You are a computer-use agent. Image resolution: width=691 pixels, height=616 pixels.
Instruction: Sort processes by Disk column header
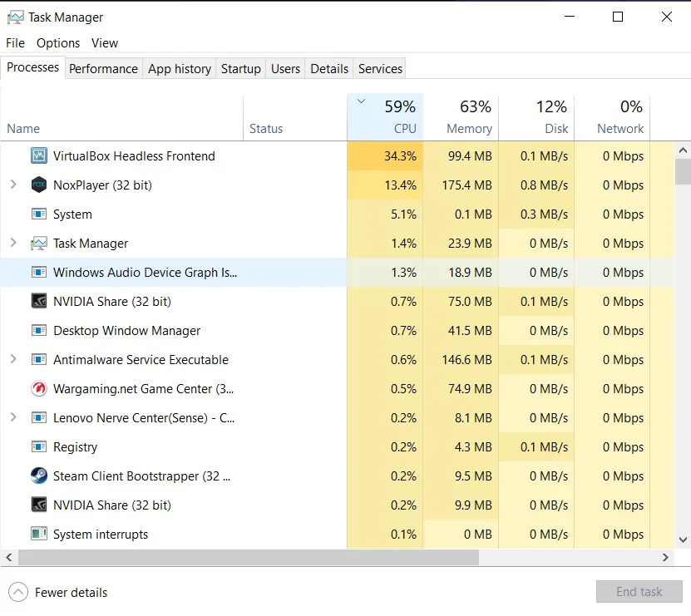pos(536,116)
